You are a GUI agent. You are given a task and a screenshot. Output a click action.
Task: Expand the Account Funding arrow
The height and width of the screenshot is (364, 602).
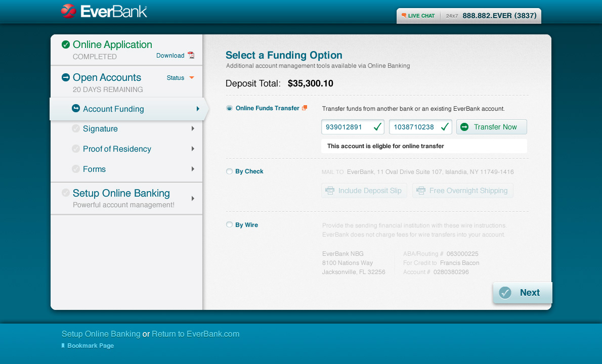[198, 109]
